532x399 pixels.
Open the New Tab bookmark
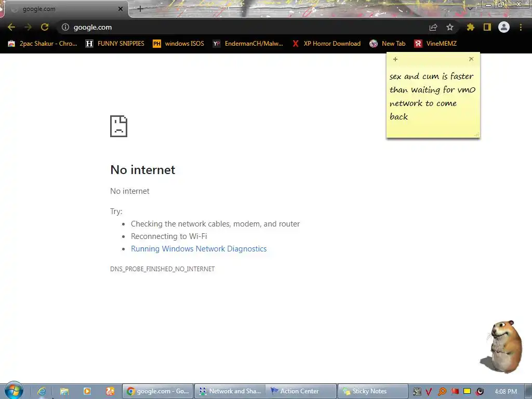(388, 44)
